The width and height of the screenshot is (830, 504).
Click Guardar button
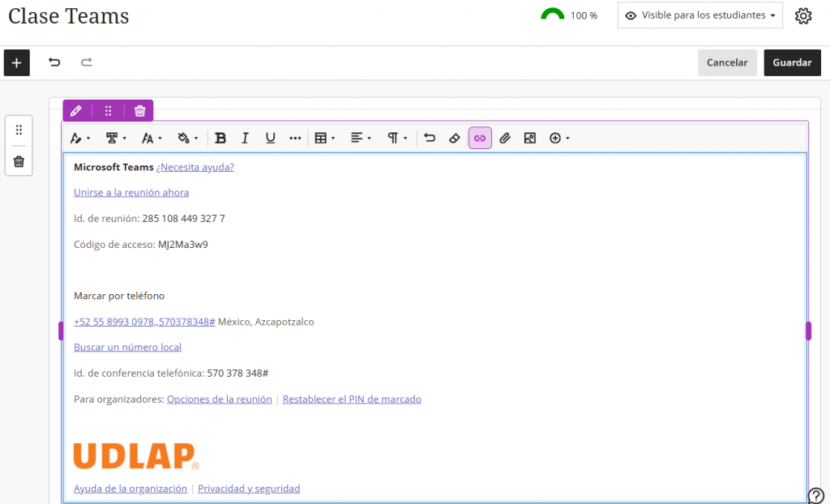pos(792,63)
